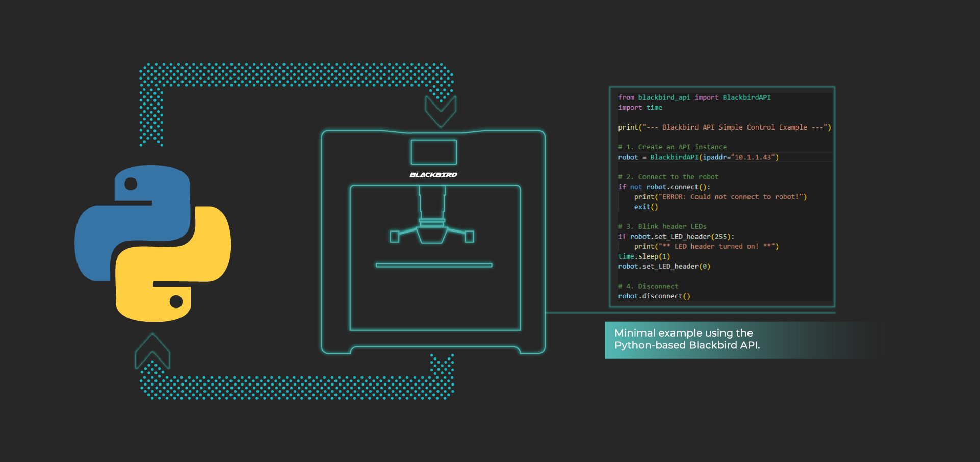Click the 'robot.set_LED_header(0)' line

tap(664, 267)
